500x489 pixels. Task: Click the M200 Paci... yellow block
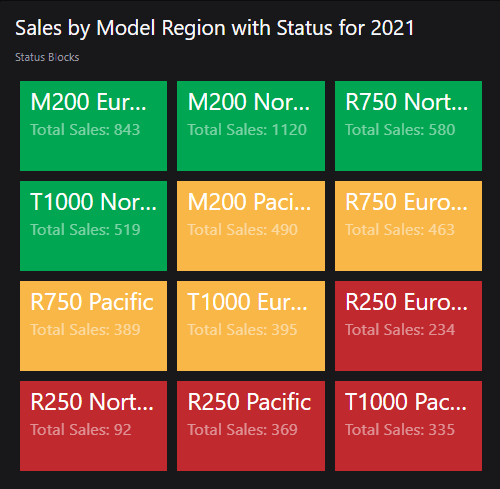(251, 226)
